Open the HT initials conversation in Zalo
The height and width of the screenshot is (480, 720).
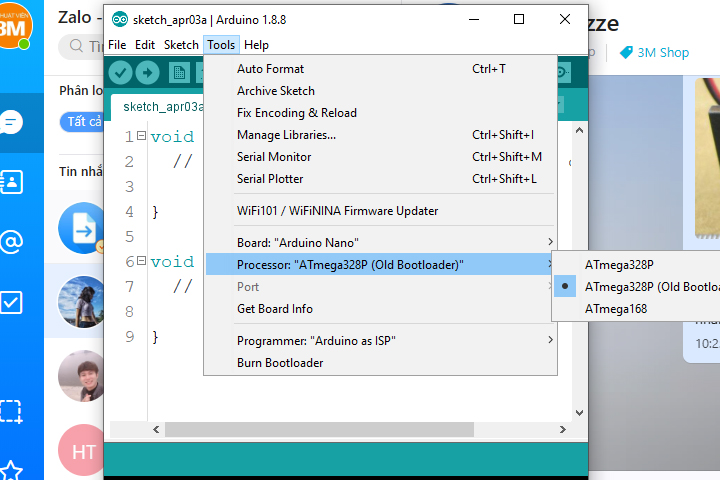pyautogui.click(x=81, y=450)
